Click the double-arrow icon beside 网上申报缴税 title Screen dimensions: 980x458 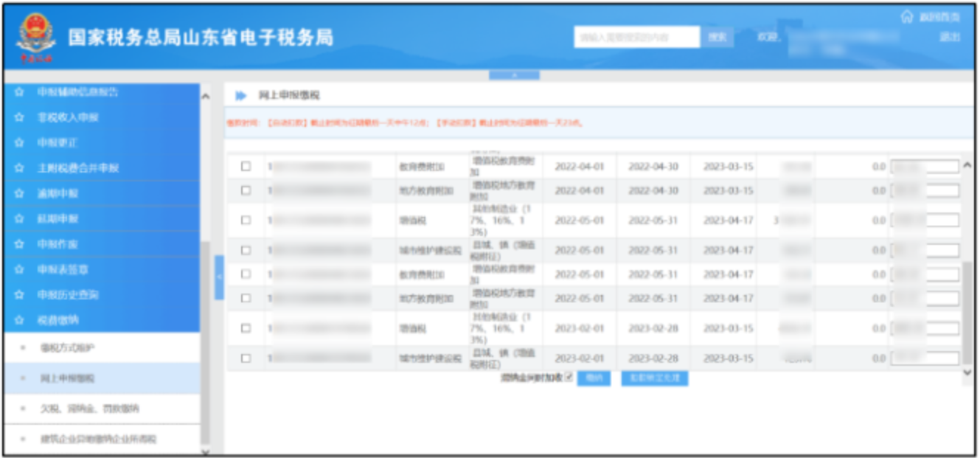tap(240, 96)
